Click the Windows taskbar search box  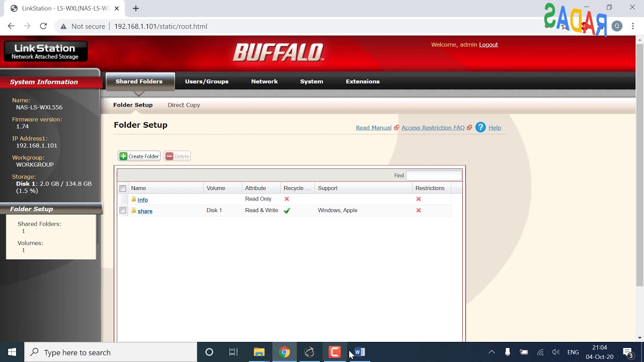tap(111, 352)
